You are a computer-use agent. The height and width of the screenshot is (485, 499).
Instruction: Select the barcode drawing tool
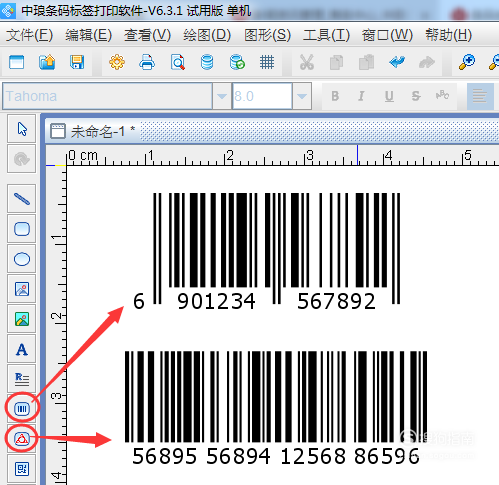[x=22, y=408]
